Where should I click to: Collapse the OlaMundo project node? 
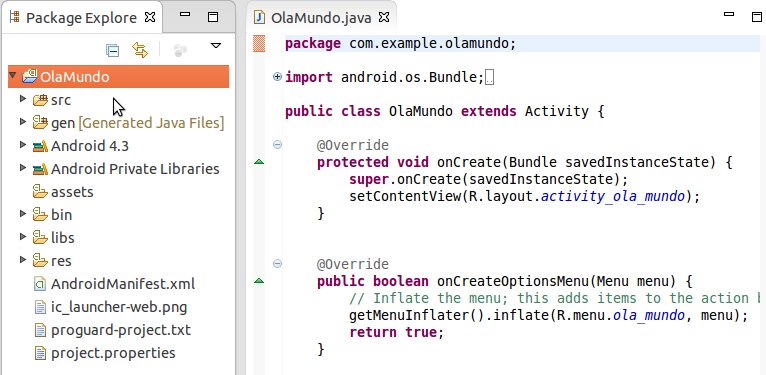pos(13,76)
